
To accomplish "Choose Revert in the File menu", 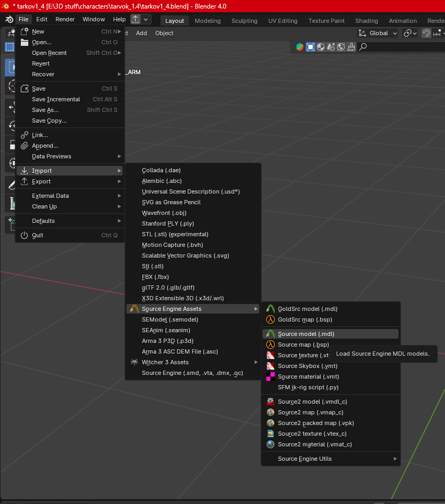I will click(70, 63).
